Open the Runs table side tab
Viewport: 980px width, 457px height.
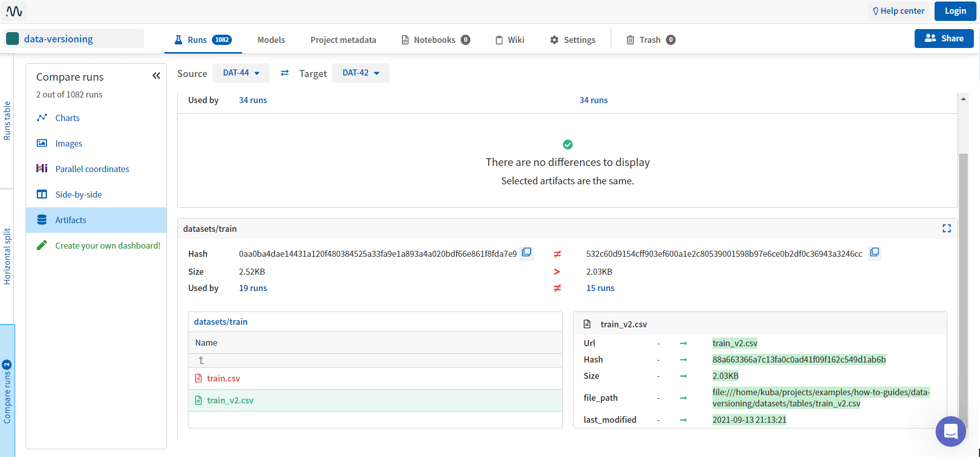click(7, 121)
